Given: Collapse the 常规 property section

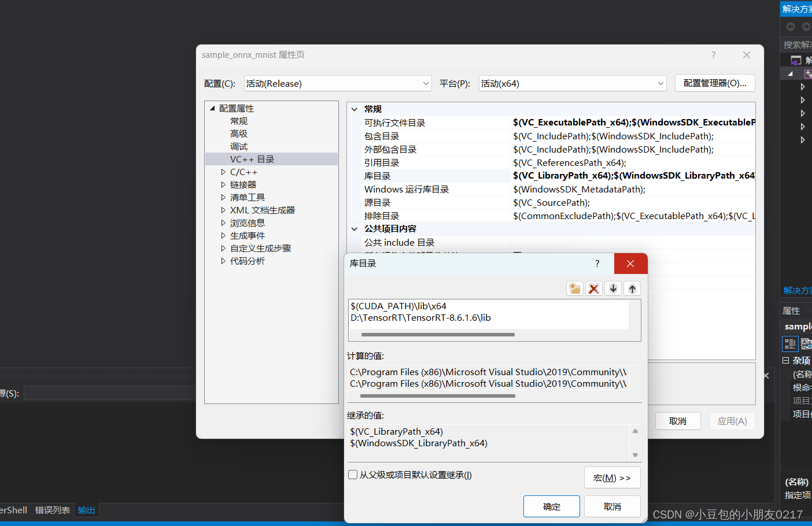Looking at the screenshot, I should (355, 109).
